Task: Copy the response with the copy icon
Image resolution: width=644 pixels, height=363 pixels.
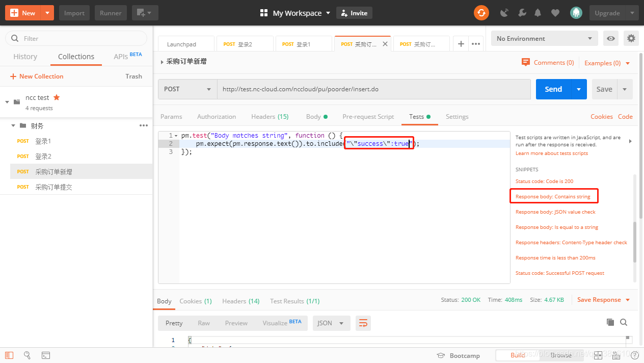Action: (610, 322)
